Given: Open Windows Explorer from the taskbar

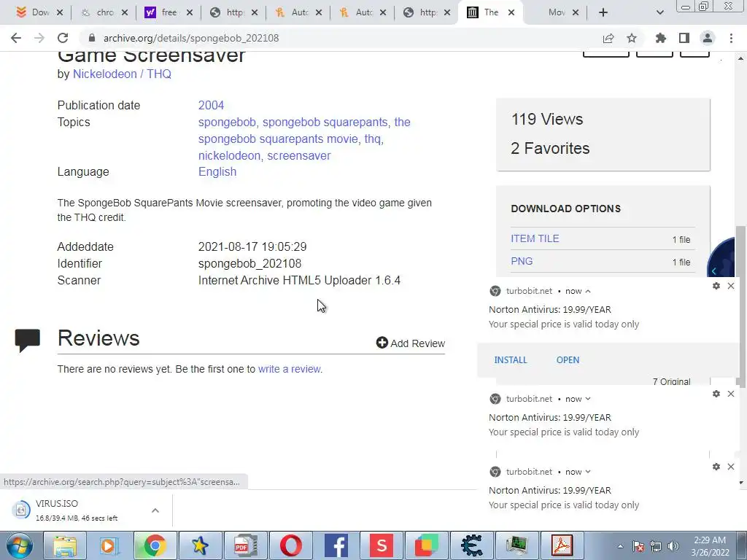Looking at the screenshot, I should 65,545.
